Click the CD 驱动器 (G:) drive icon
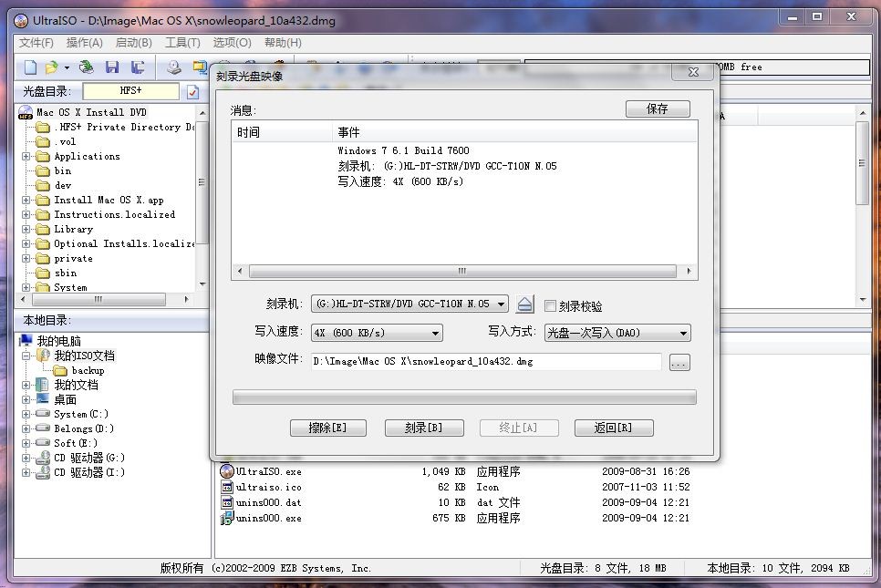The height and width of the screenshot is (588, 881). click(x=43, y=458)
